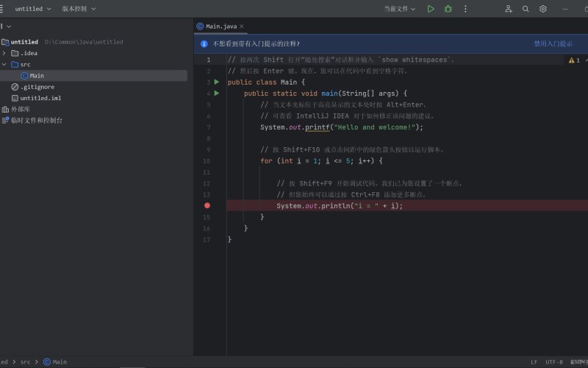The width and height of the screenshot is (588, 368).
Task: Open the 当前文件 run configuration dropdown
Action: (399, 9)
